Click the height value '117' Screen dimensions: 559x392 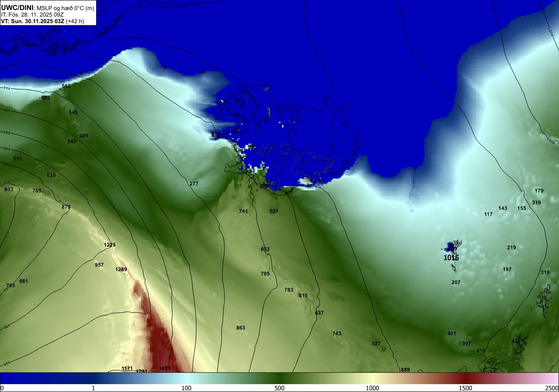click(x=488, y=214)
